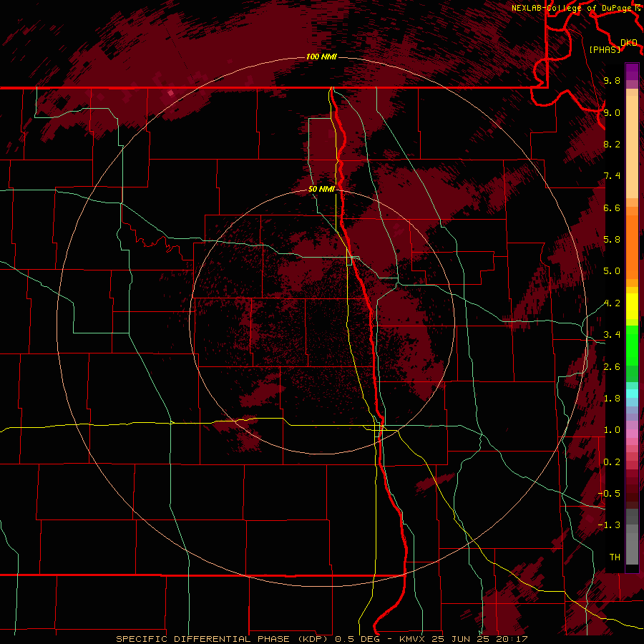This screenshot has width=644, height=644.
Task: Select the -1.3 legend value
Action: 609,525
